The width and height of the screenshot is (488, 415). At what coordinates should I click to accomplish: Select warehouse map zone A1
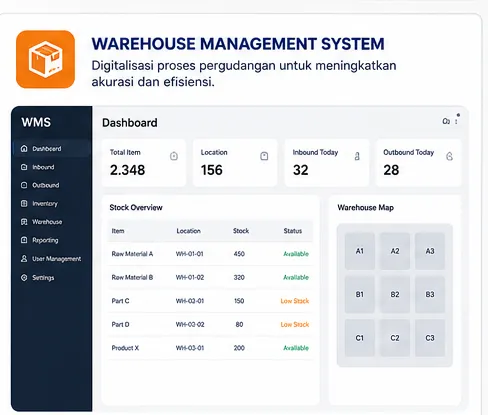360,251
